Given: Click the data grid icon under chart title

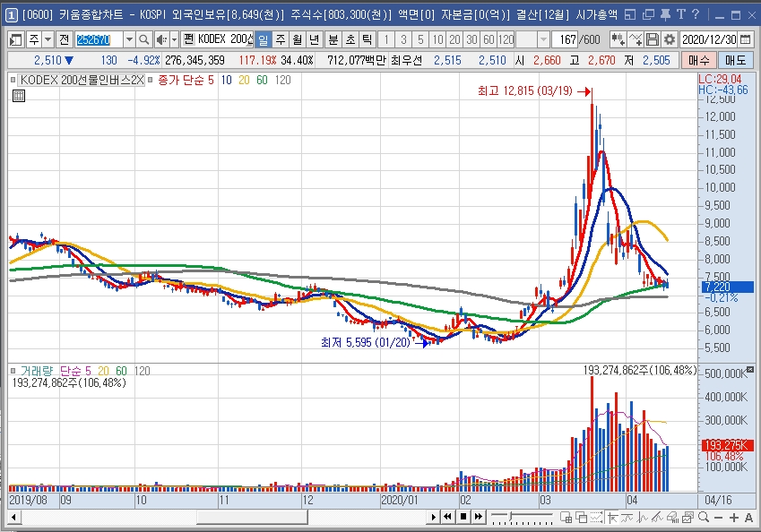Looking at the screenshot, I should (19, 96).
